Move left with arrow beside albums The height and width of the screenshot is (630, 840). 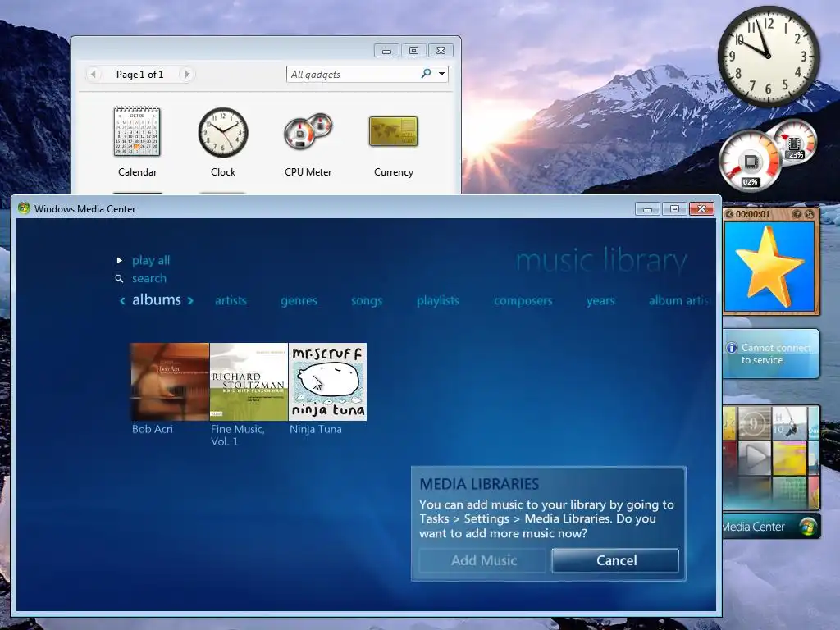tap(122, 300)
